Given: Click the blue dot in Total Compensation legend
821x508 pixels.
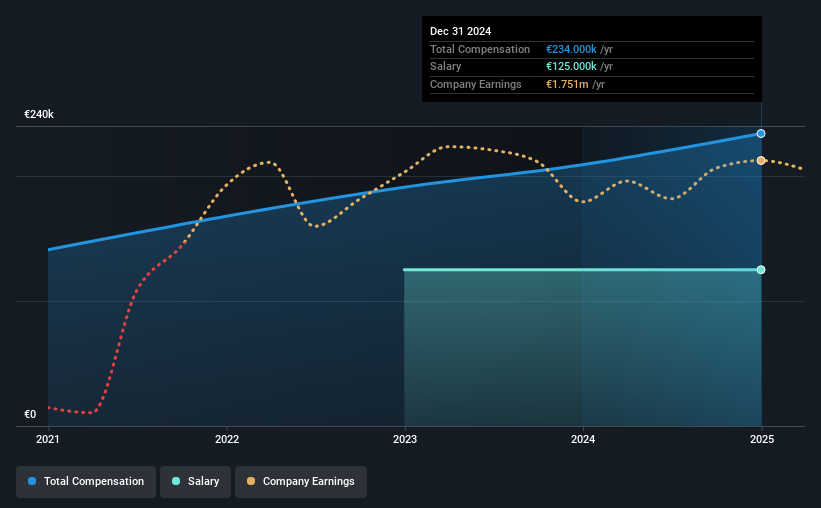Looking at the screenshot, I should pyautogui.click(x=32, y=481).
